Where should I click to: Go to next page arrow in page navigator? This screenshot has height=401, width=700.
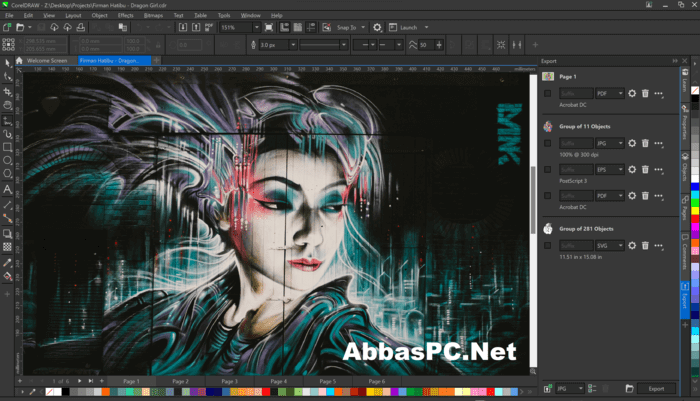79,381
